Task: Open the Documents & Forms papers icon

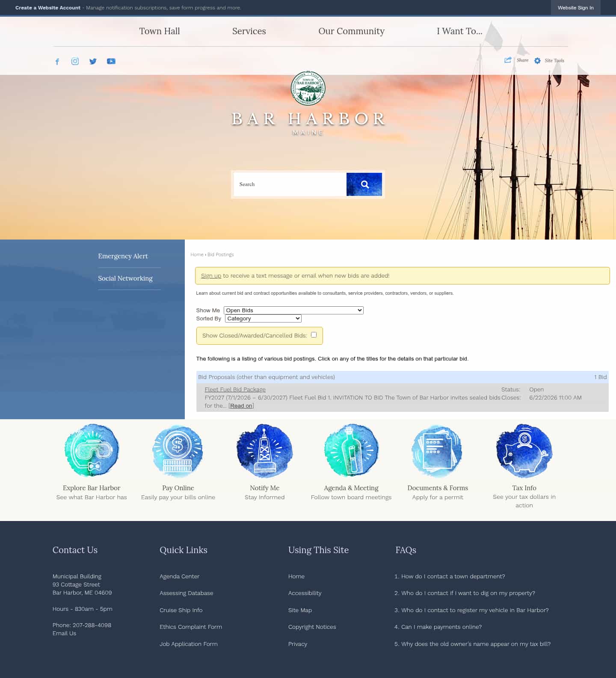Action: pos(437,451)
